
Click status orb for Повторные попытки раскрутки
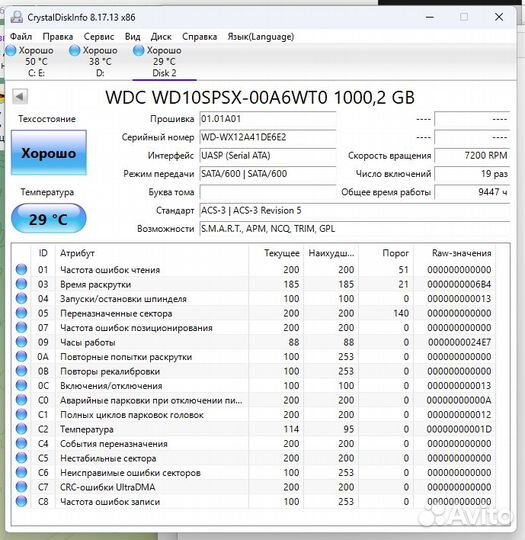point(21,356)
